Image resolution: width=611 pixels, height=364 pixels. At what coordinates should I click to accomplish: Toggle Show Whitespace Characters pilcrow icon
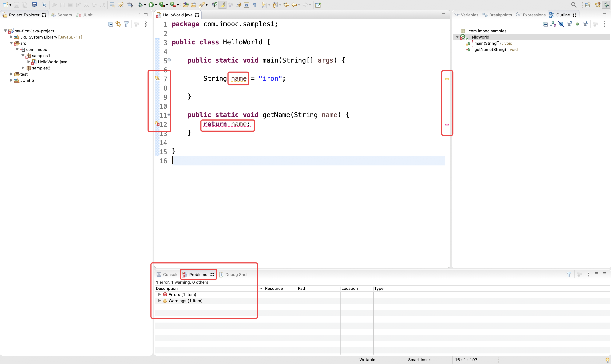coord(254,5)
